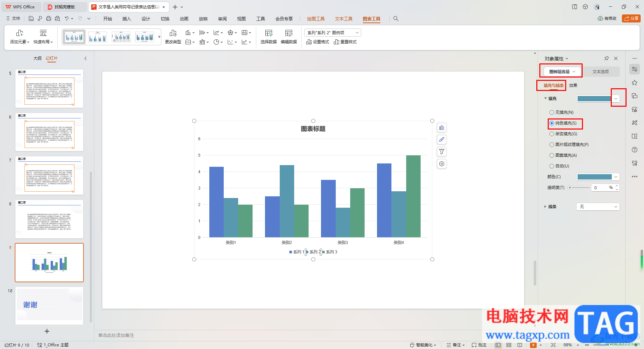Click the Undo arrow icon

tap(67, 19)
